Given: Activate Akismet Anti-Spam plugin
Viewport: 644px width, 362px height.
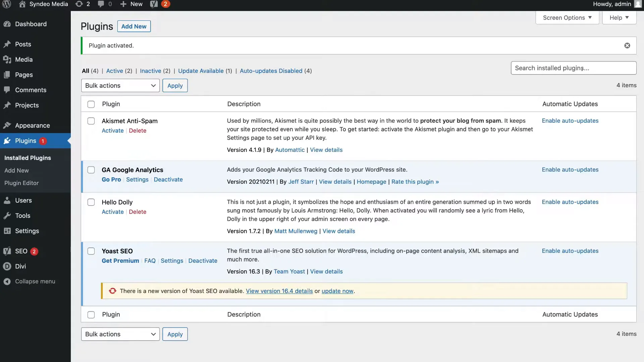Looking at the screenshot, I should click(113, 131).
